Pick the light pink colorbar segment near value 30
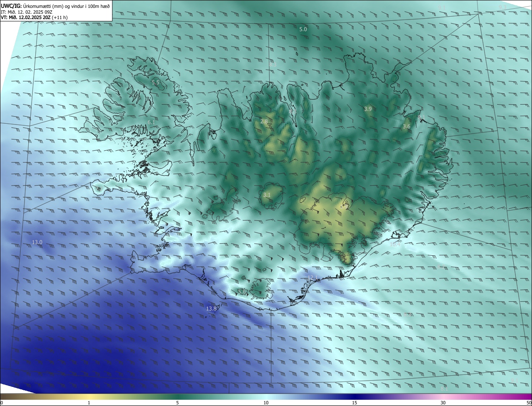 [443, 397]
